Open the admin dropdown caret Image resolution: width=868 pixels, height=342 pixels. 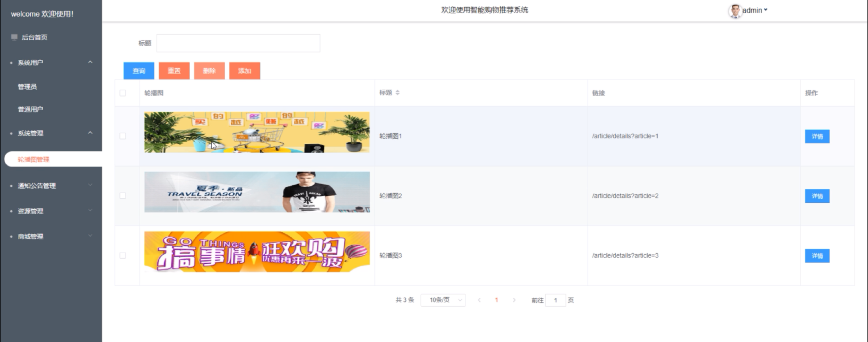tap(765, 10)
